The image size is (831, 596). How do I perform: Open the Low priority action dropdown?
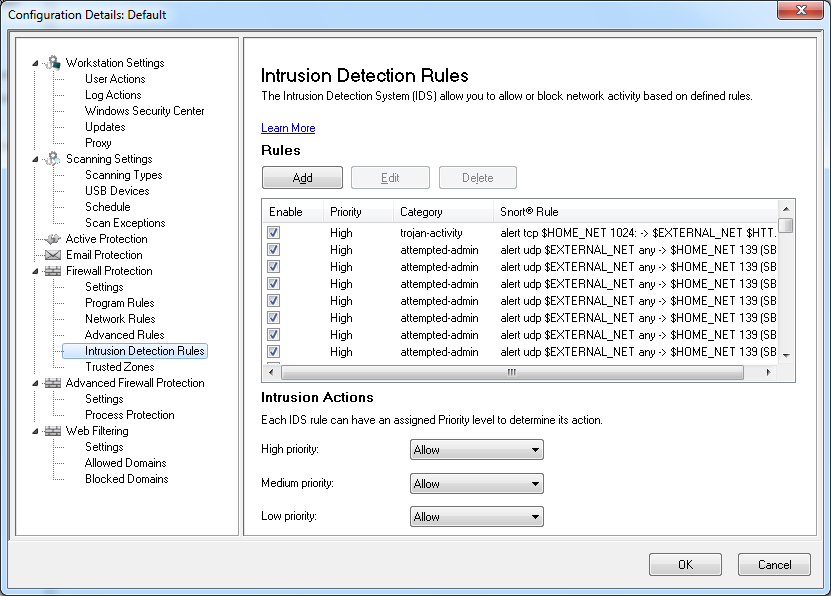[x=476, y=517]
